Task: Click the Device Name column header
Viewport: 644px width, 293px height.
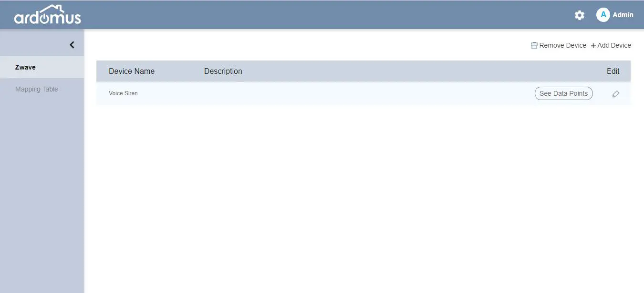Action: 132,71
